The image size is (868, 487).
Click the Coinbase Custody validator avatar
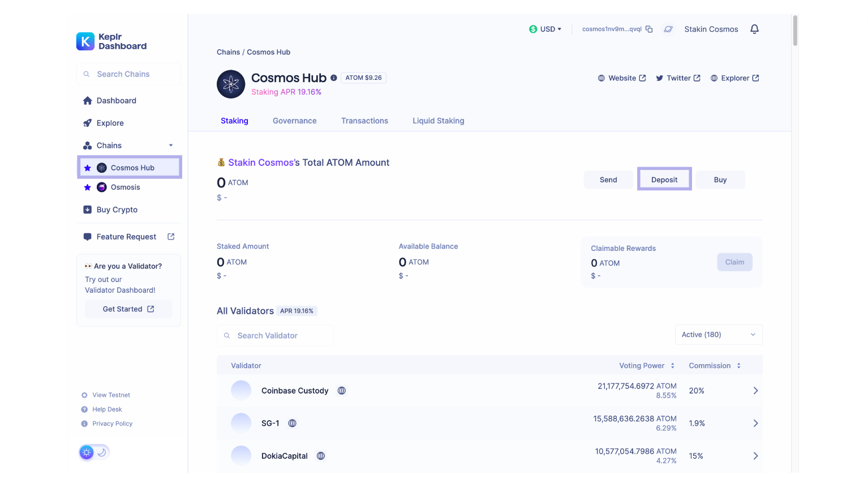241,391
